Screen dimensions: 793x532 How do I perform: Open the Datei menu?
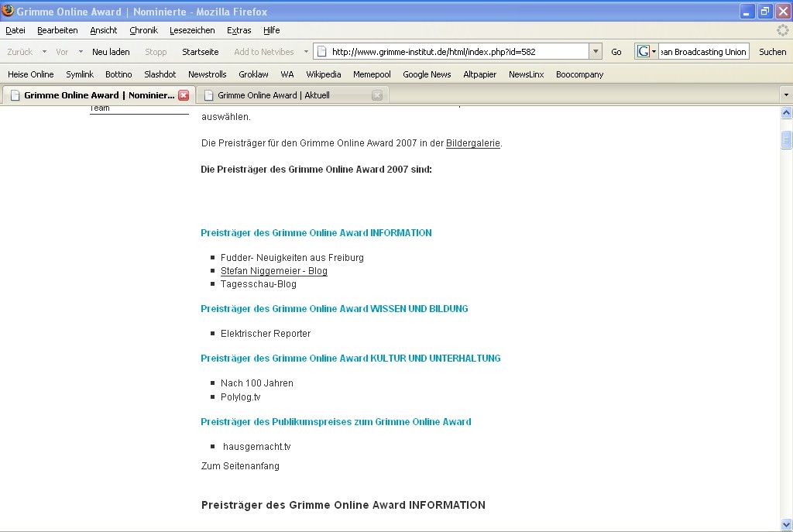(x=15, y=30)
